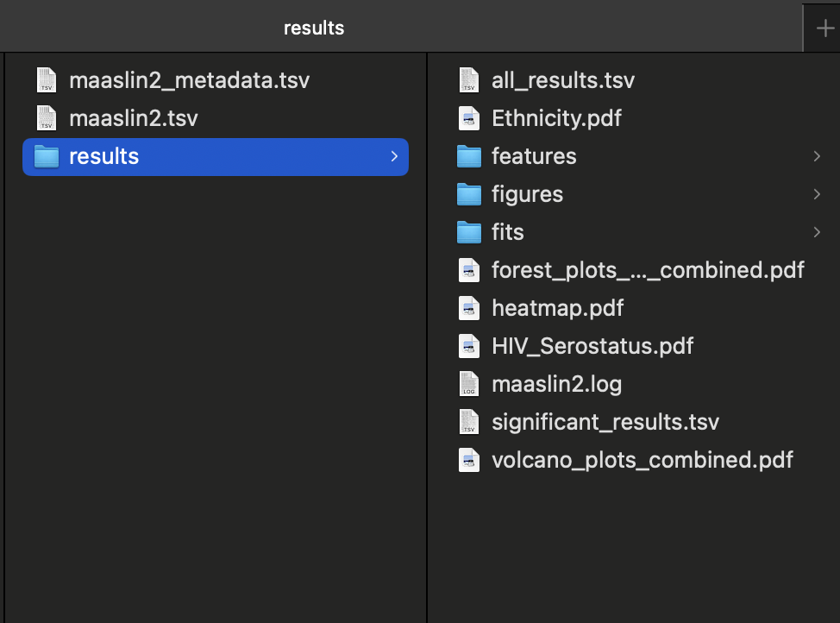Click the Ethnicity.pdf document icon
The image size is (840, 623).
[x=468, y=118]
